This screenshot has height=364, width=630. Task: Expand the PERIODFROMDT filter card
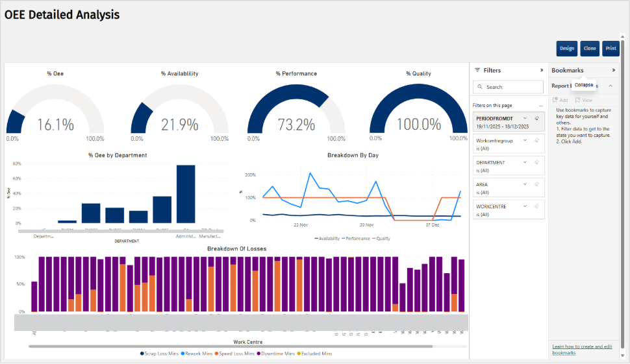coord(525,118)
